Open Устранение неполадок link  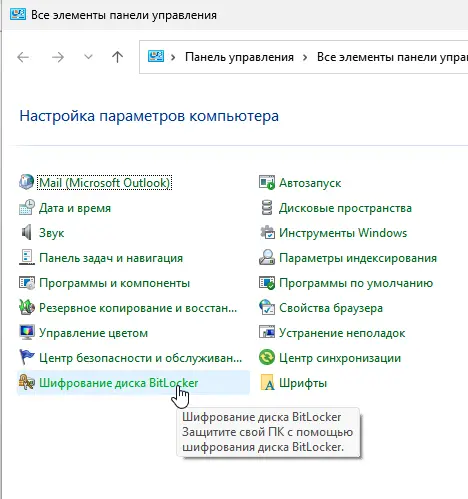point(342,333)
